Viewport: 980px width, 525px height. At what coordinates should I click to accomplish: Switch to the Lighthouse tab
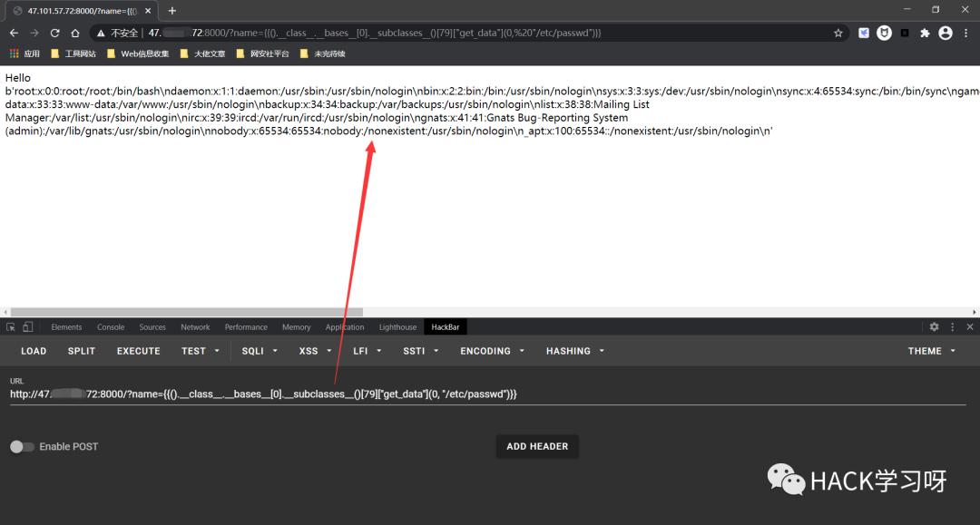[397, 327]
